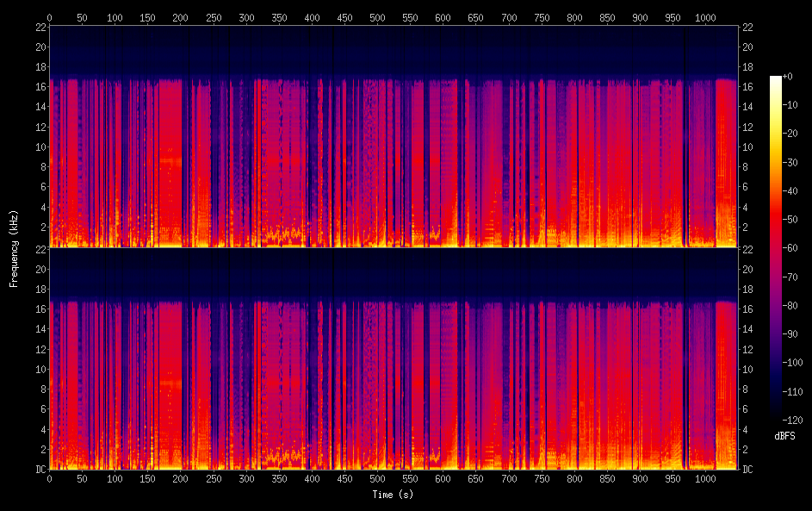Click the white top end of the color bar
The height and width of the screenshot is (511, 812).
(776, 79)
